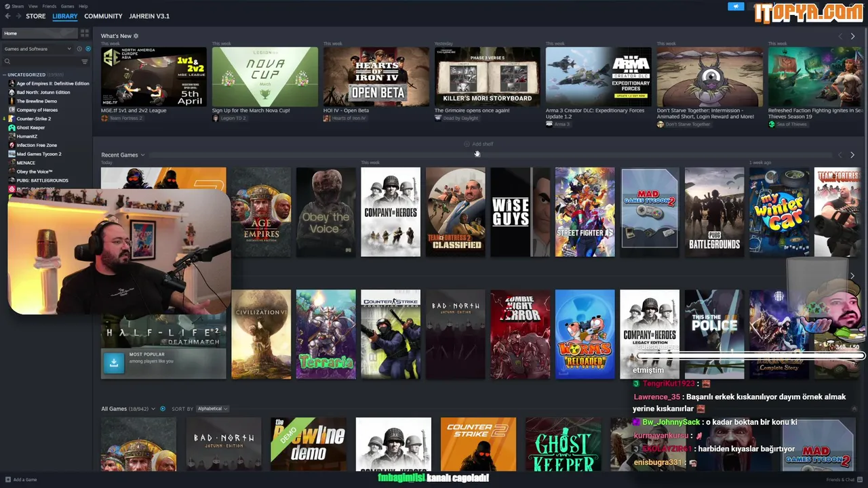Go back with the navigation arrow
868x488 pixels.
click(7, 16)
